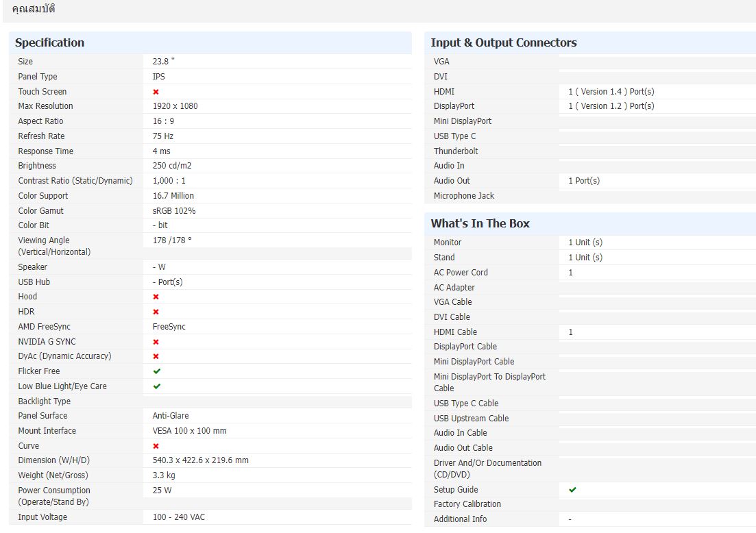Open the คุณสมบัติ tab
This screenshot has height=533, width=756.
tap(34, 9)
